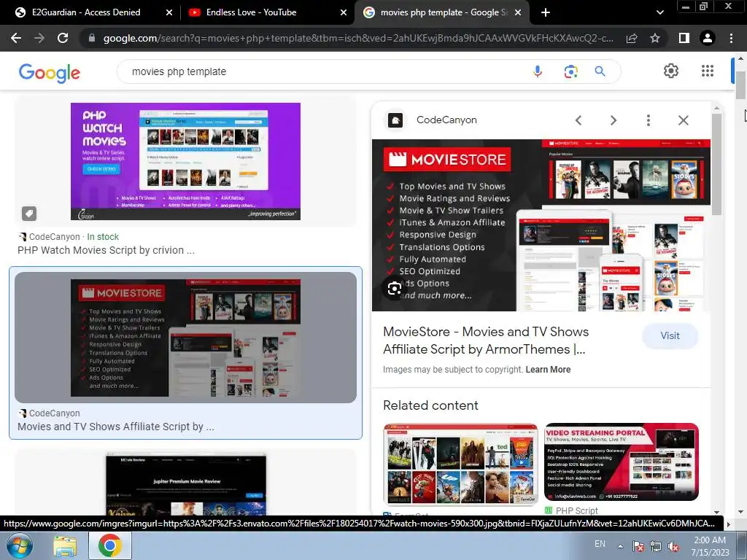Open the Chrome side panel
This screenshot has width=747, height=560.
tap(684, 38)
